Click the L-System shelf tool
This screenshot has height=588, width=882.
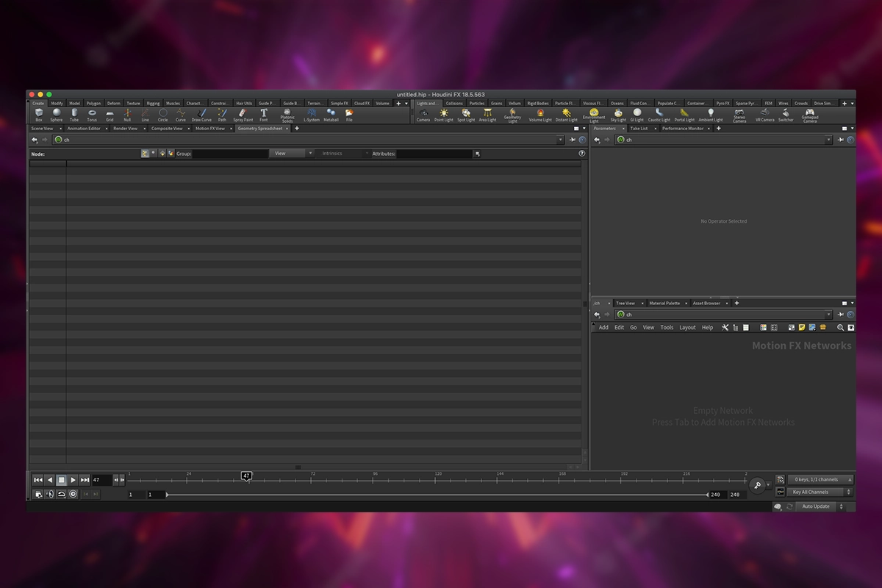(312, 115)
